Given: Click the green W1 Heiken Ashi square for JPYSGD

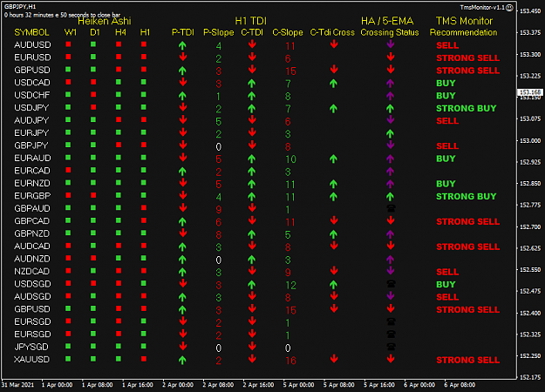Looking at the screenshot, I should (x=68, y=346).
